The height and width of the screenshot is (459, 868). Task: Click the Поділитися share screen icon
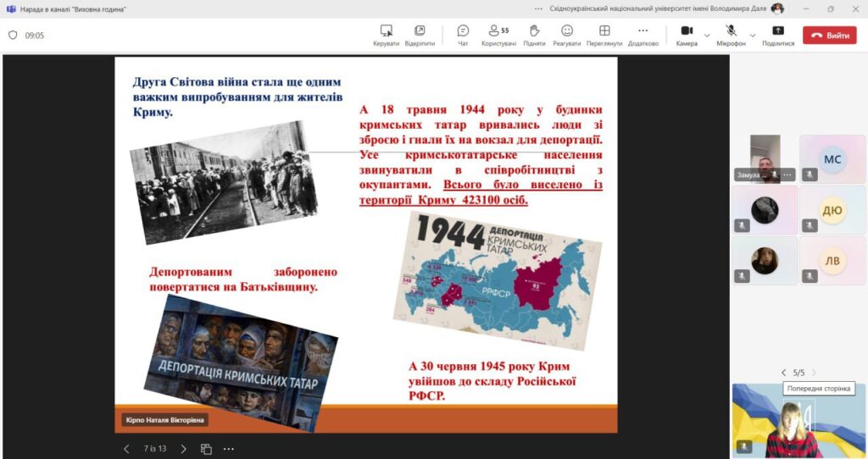point(778,31)
